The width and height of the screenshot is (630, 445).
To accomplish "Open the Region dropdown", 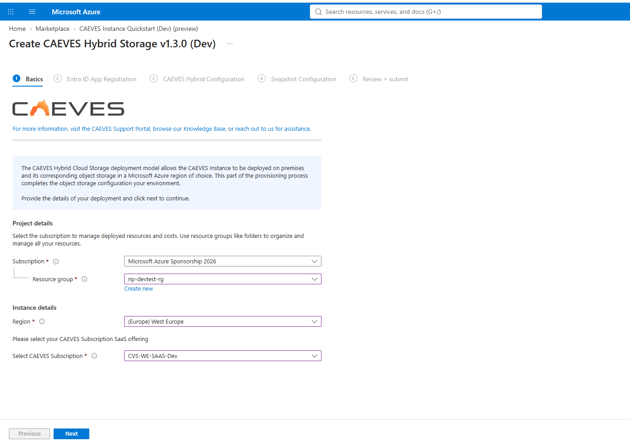I will point(223,321).
